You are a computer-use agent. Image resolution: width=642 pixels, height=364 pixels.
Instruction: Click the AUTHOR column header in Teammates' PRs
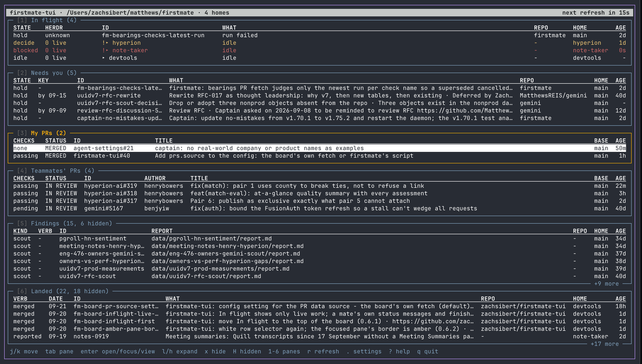coord(155,178)
